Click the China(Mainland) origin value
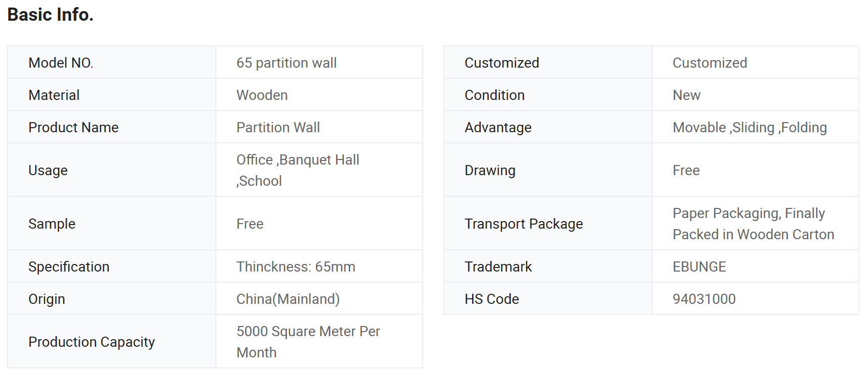This screenshot has height=374, width=868. click(288, 299)
